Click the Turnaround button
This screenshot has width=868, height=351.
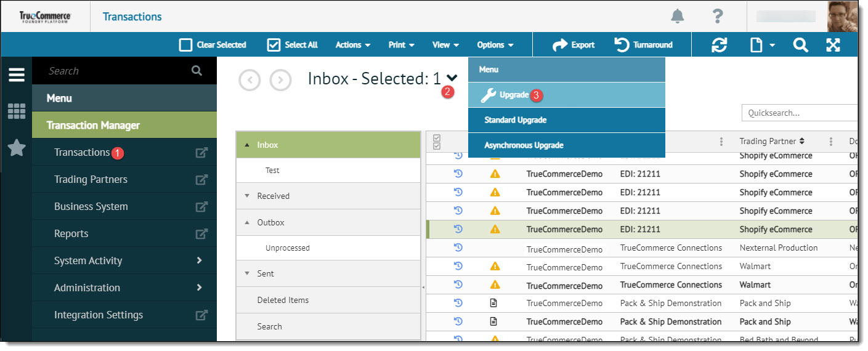[x=644, y=45]
